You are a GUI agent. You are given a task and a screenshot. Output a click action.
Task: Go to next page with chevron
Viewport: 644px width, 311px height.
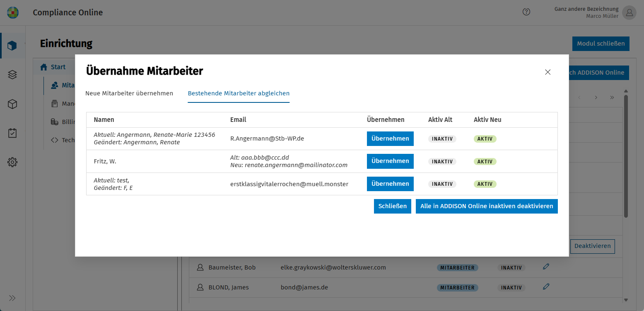tap(596, 97)
